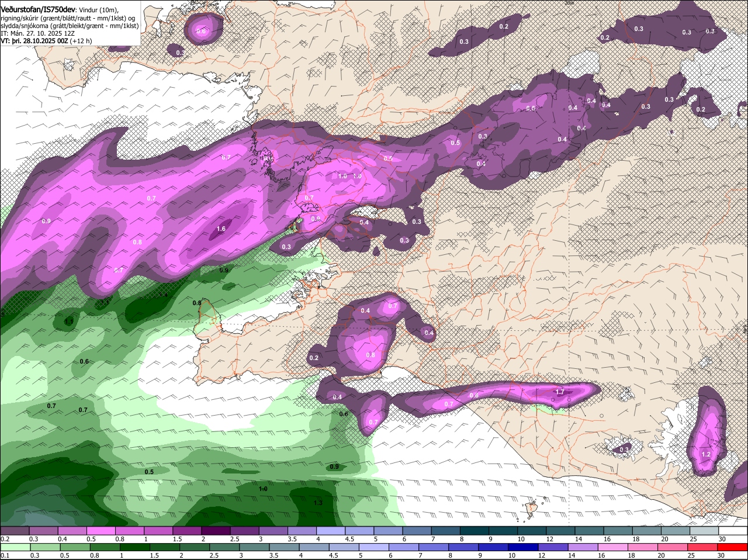Select the 0.8 swatch in the snow legend row

point(129,531)
